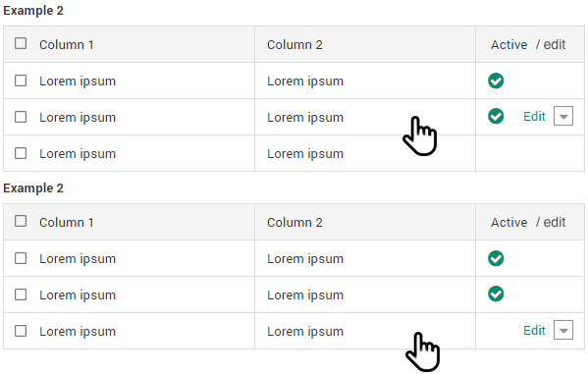Click the green checkmark in second table's first row
This screenshot has width=588, height=374.
[496, 258]
